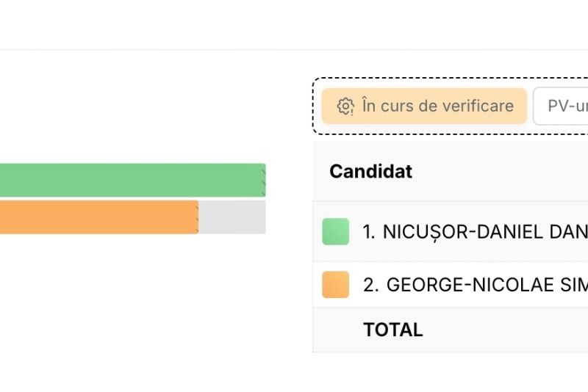Click the green swatch beside Nicușor-Daniel Dan
Screen dimensions: 588x392
coord(336,232)
